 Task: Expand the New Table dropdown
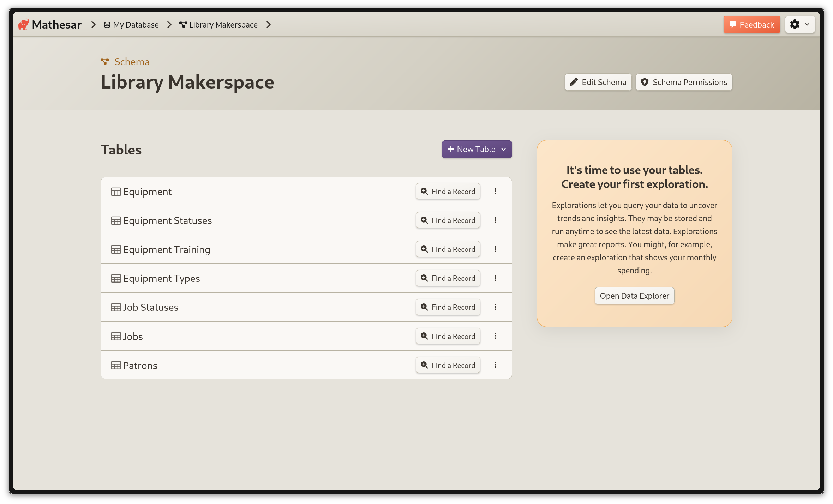click(x=477, y=149)
